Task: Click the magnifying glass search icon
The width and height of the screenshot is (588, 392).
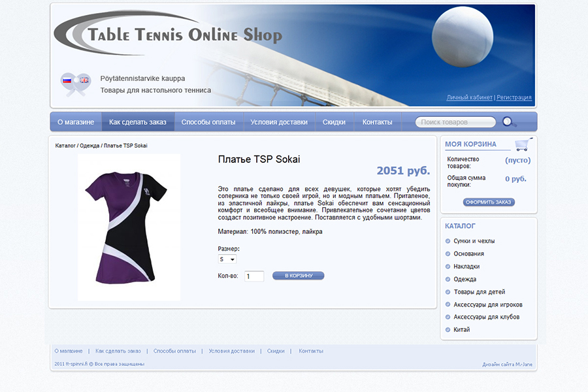Action: [x=509, y=122]
